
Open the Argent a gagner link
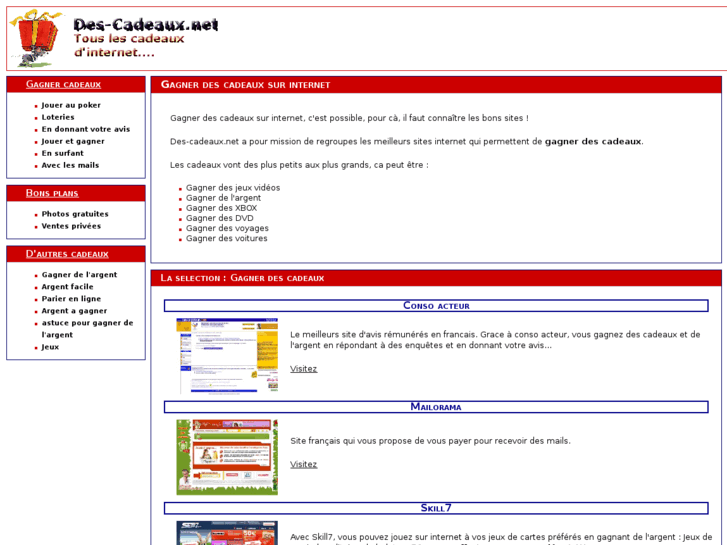click(x=74, y=311)
